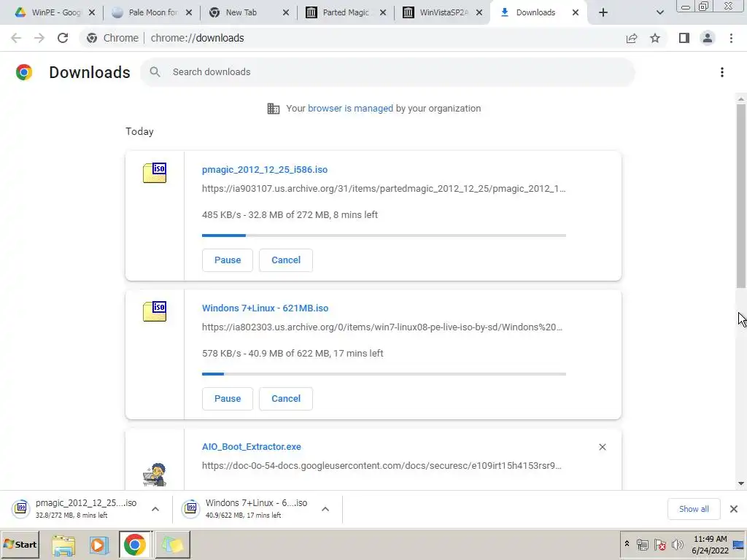Open the Start menu
The image size is (747, 560).
[20, 545]
